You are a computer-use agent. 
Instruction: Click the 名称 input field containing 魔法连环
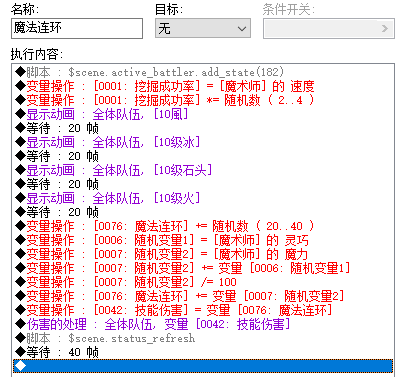(77, 28)
